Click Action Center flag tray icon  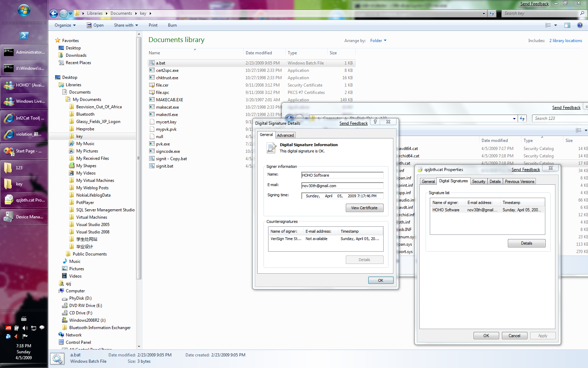tap(25, 336)
